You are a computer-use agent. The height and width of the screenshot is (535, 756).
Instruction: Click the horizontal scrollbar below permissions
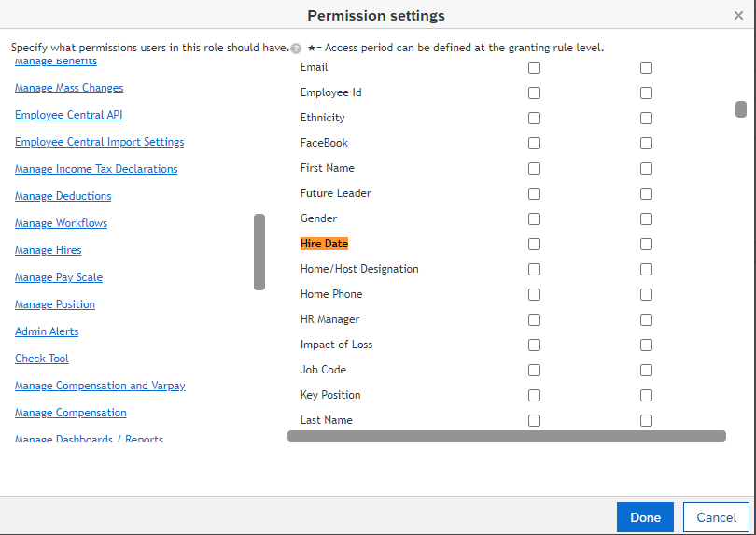click(506, 436)
